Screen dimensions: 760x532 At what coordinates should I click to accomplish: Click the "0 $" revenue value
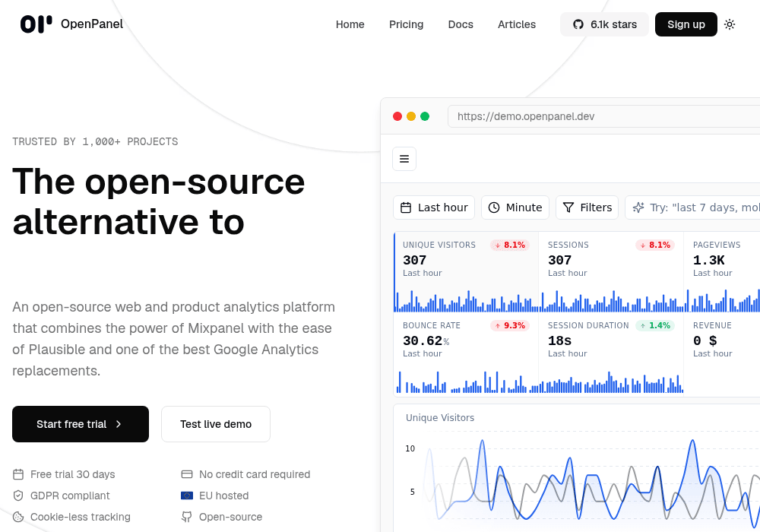(x=705, y=341)
